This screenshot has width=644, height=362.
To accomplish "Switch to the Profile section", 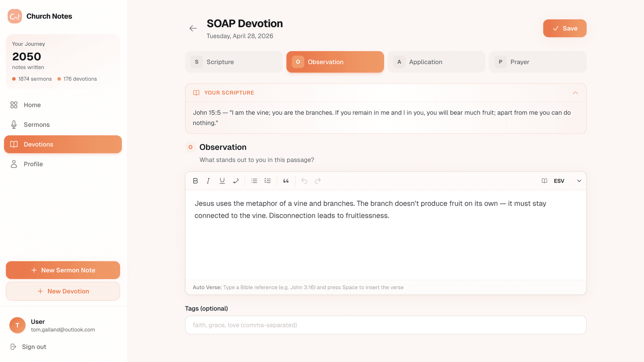I will 33,164.
